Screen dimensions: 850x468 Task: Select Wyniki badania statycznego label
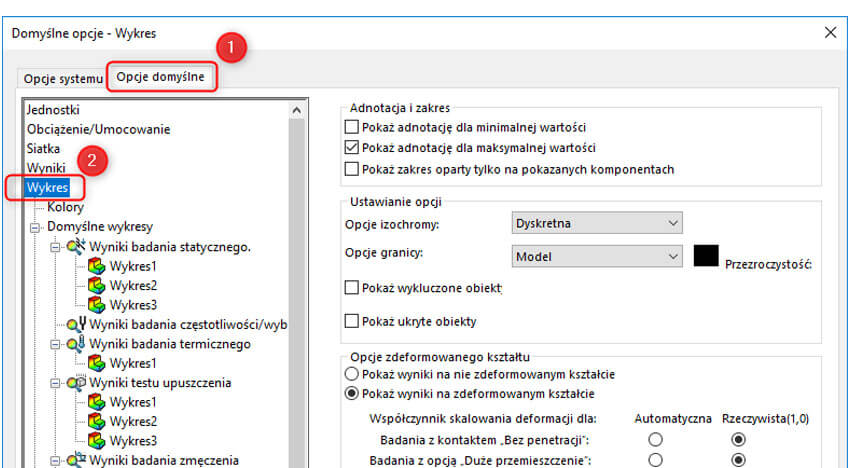170,247
